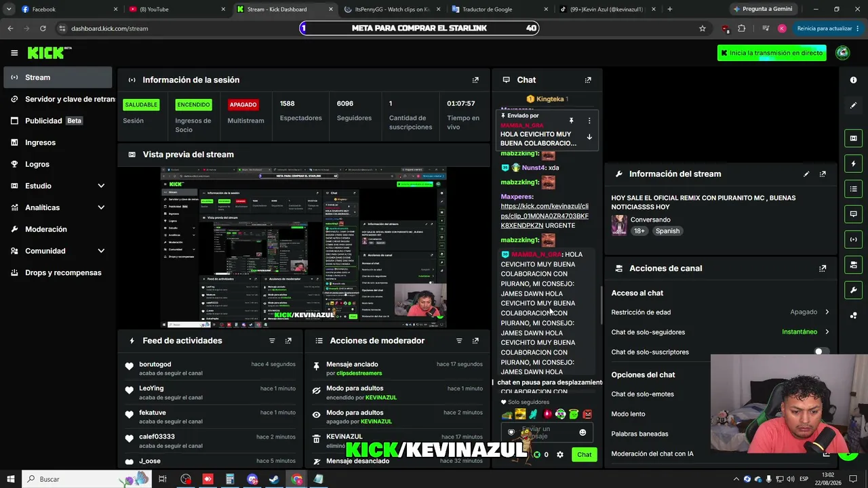This screenshot has height=488, width=868.
Task: Open the emoji picker in chat input
Action: pos(583,432)
